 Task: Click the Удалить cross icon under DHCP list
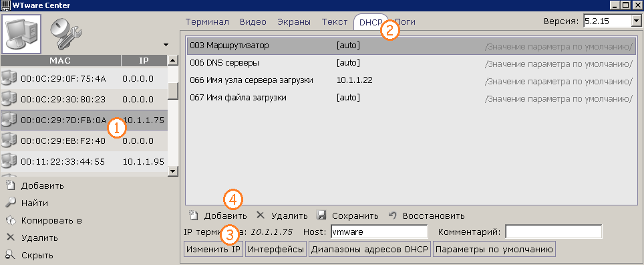click(x=261, y=215)
